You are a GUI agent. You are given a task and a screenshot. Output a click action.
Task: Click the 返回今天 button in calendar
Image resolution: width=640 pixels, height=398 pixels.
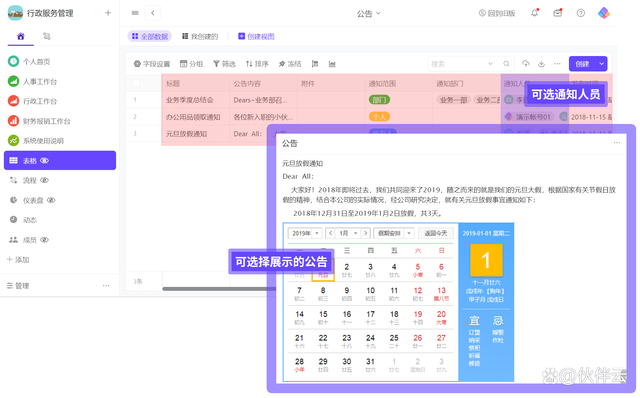tap(436, 233)
